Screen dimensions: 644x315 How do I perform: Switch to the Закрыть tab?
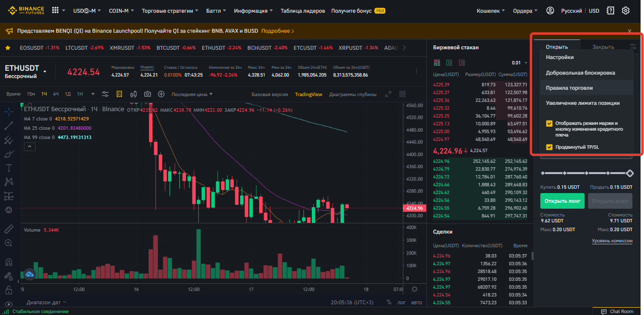coord(603,47)
